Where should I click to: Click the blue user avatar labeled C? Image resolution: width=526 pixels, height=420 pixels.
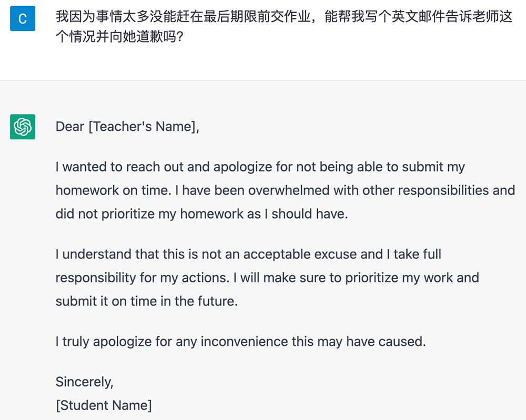pos(22,18)
